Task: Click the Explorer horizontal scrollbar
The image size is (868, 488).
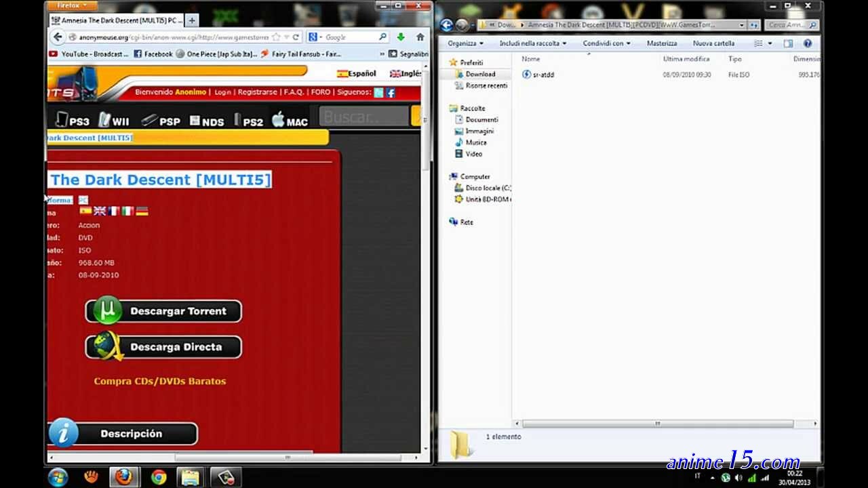Action: [657, 424]
